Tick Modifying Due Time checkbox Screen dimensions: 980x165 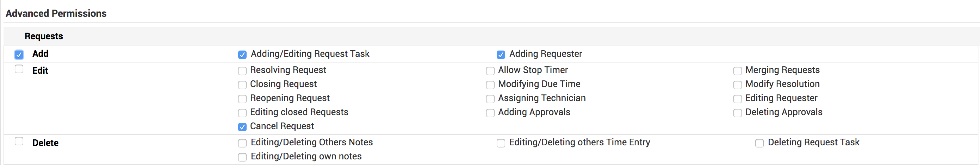490,85
